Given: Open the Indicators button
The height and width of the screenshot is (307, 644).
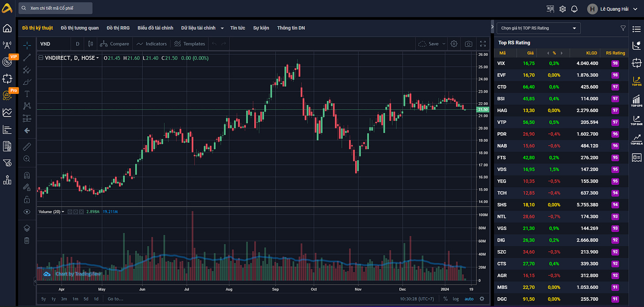Looking at the screenshot, I should pyautogui.click(x=152, y=44).
